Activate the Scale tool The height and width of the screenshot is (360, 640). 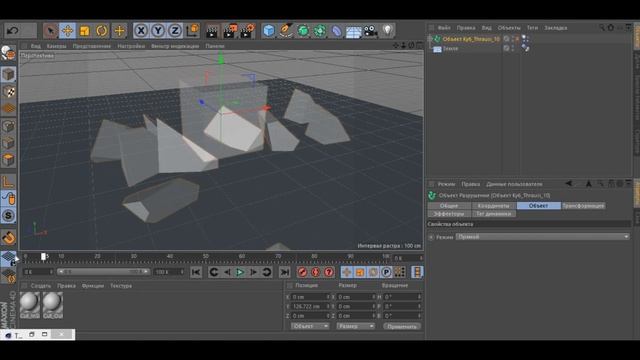point(84,31)
